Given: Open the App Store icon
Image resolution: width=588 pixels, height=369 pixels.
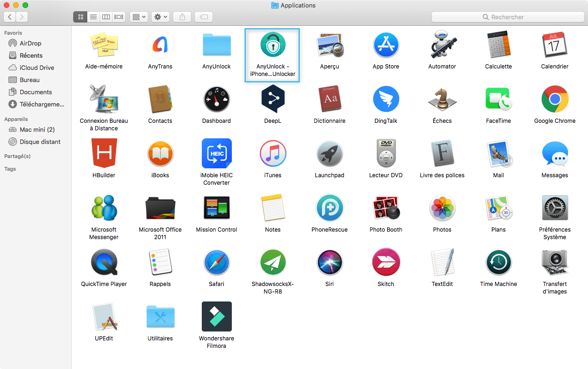Looking at the screenshot, I should click(386, 45).
